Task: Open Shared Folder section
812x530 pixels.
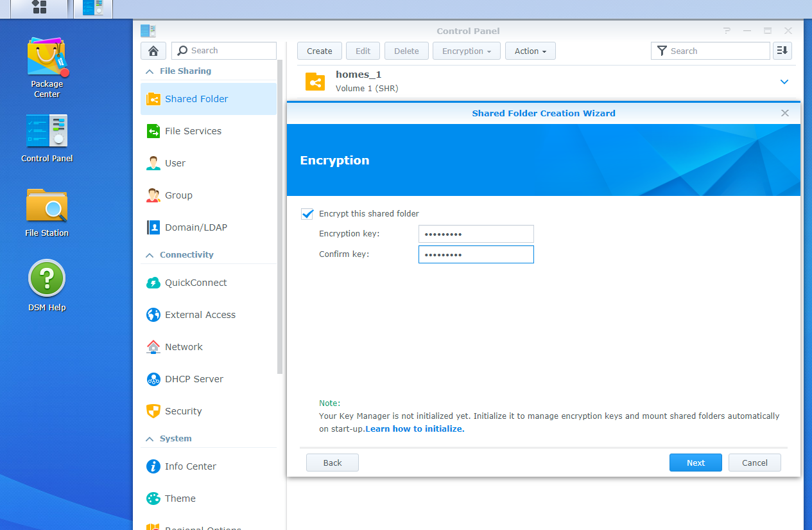Action: pyautogui.click(x=209, y=99)
